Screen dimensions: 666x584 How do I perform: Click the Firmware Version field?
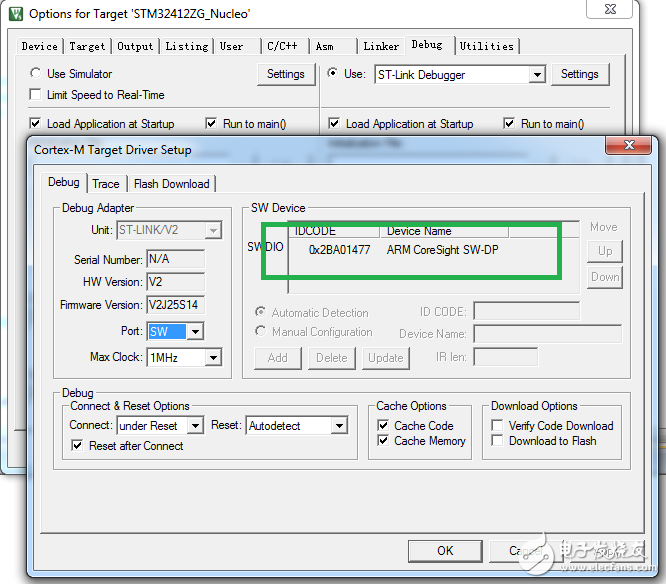175,305
